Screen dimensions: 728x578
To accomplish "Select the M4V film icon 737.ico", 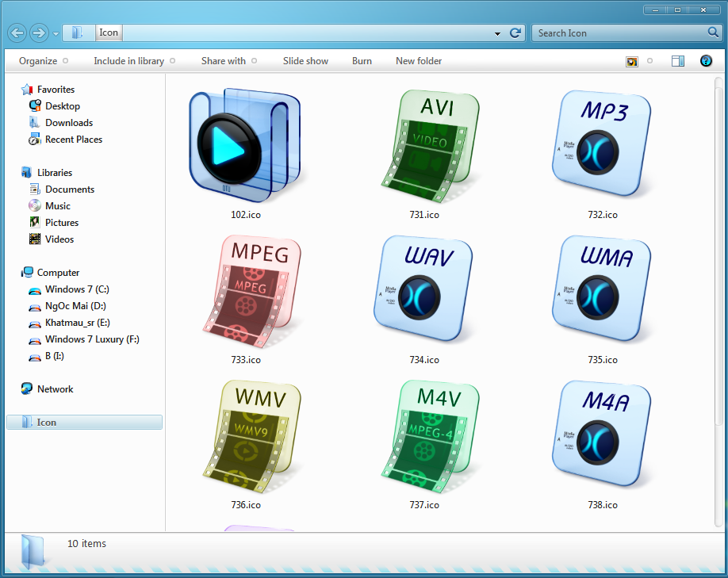I will (430, 436).
